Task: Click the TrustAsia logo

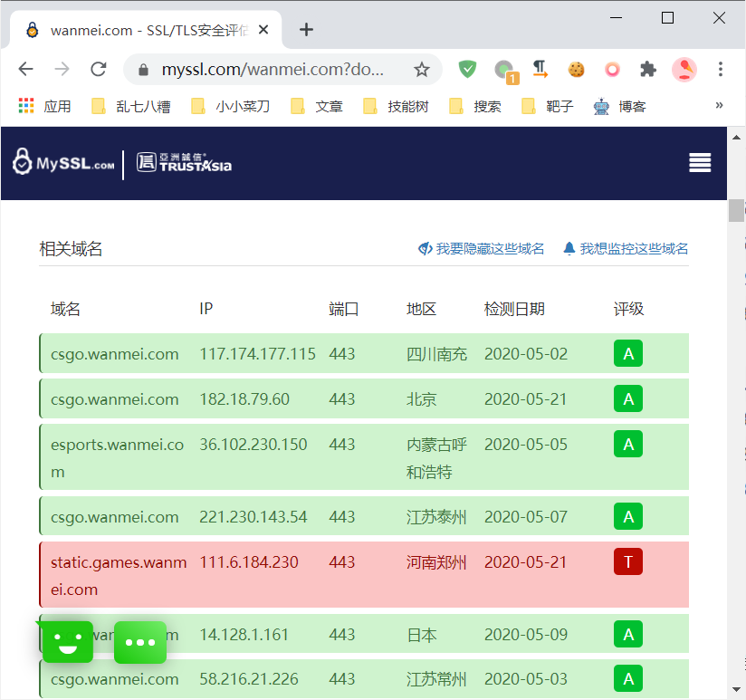Action: pyautogui.click(x=184, y=163)
